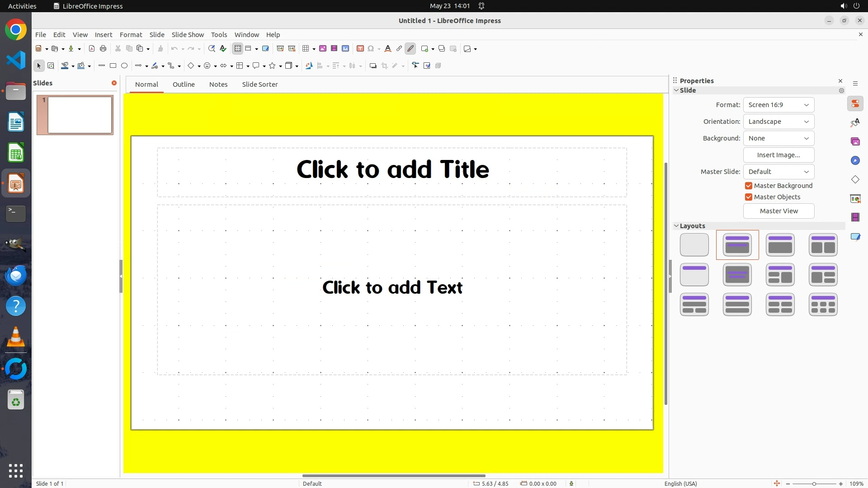868x488 pixels.
Task: Open the Gallery sidebar deck icon
Action: 855,142
